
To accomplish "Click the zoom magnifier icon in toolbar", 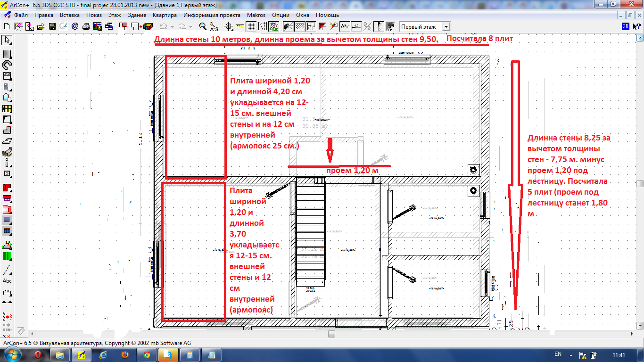I will tap(203, 26).
